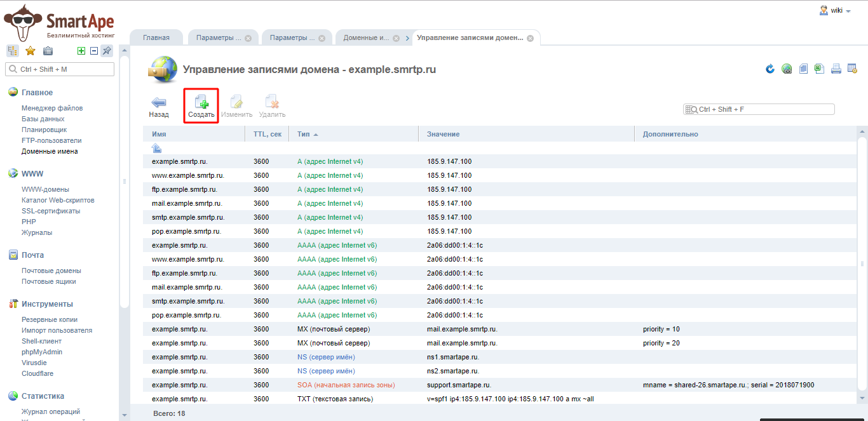Open SSL-сертификаты in the sidebar
The width and height of the screenshot is (868, 421).
point(51,211)
